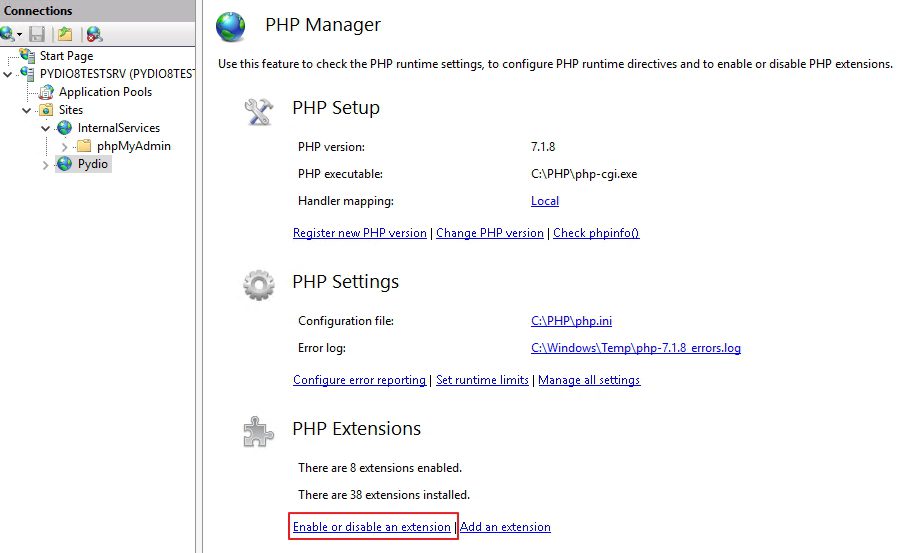Expand the phpMyAdmin folder node
Image resolution: width=906 pixels, height=553 pixels.
64,147
